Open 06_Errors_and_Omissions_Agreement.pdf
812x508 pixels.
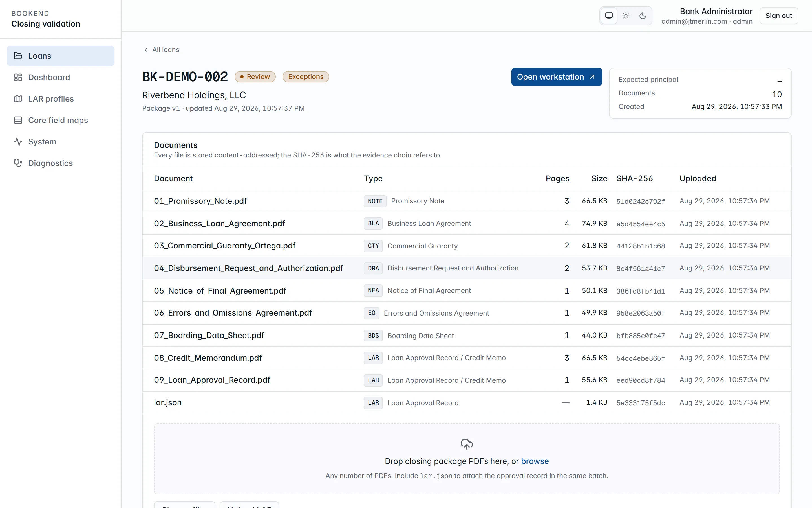tap(233, 313)
